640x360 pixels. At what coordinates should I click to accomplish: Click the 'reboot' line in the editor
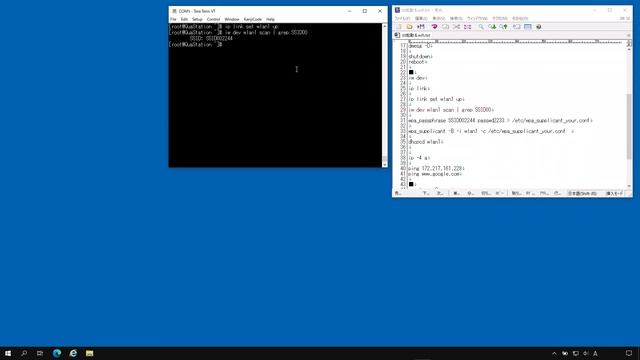tap(418, 62)
